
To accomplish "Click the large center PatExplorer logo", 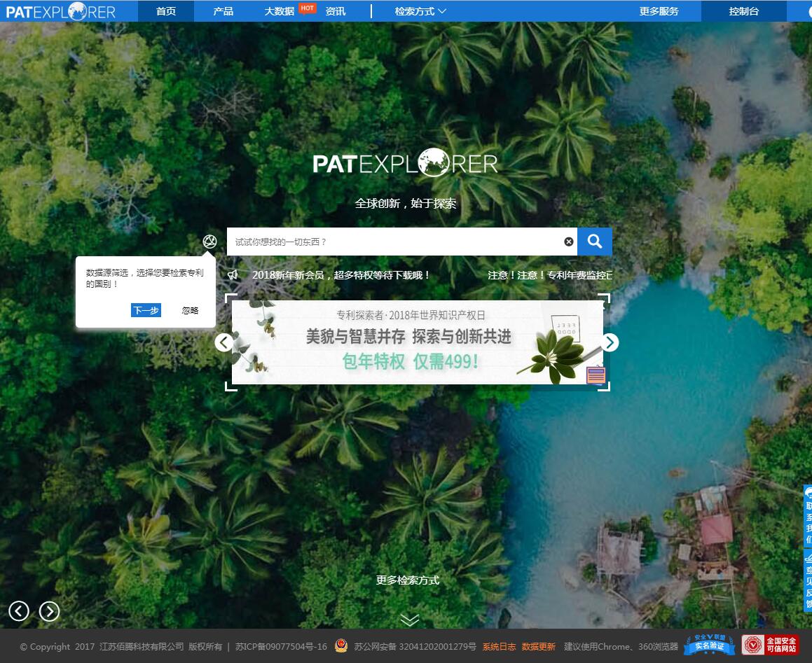I will [405, 163].
